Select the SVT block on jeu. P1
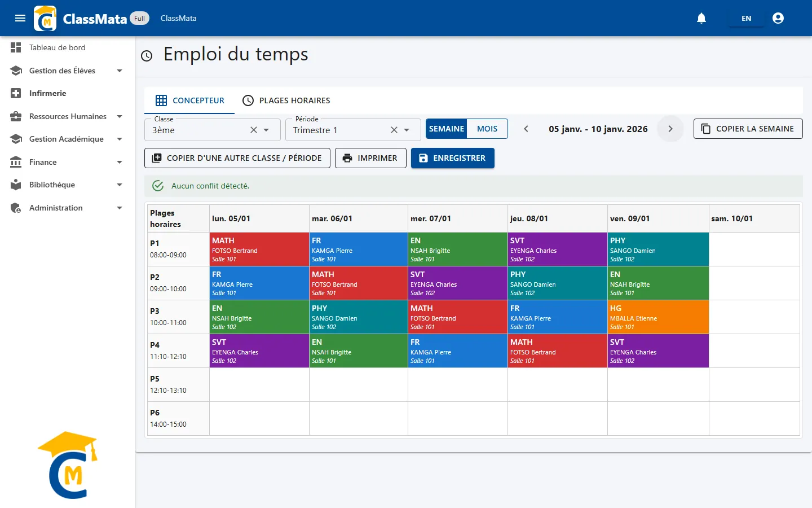 [x=558, y=249]
